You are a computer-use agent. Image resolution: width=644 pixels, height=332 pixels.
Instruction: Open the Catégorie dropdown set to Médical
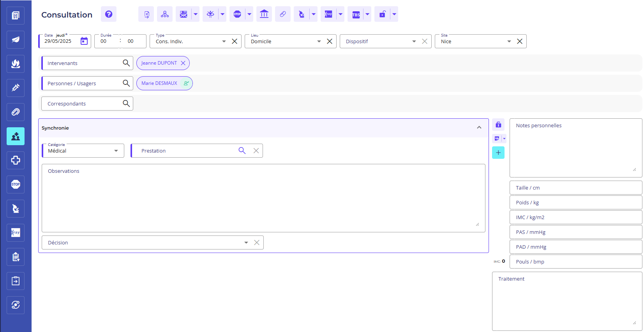(116, 151)
